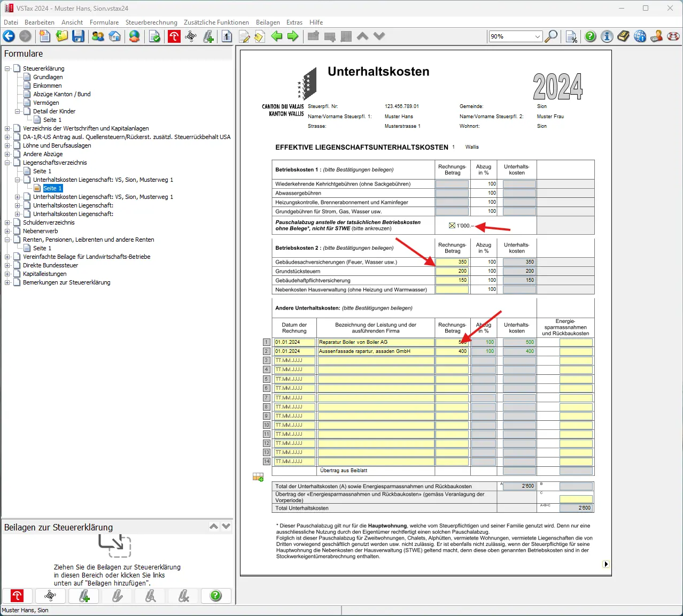
Task: Click the add attachment paperclip button in Beilagen panel
Action: click(84, 596)
